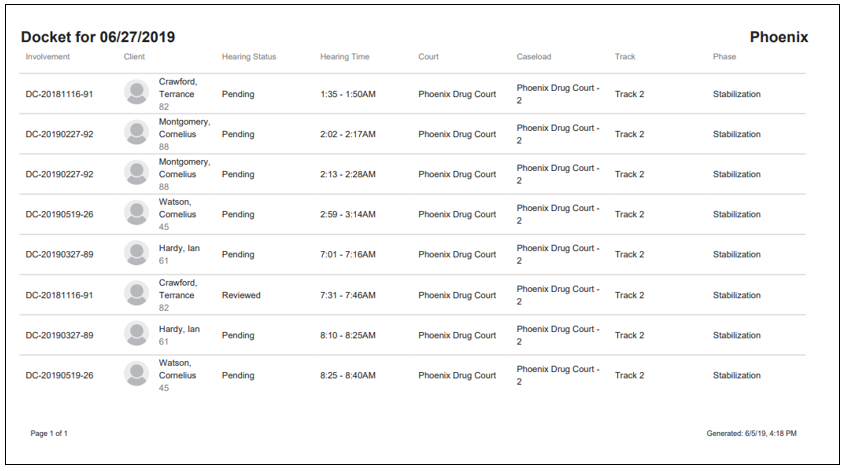Click Watson avatar in 2:59 AM row
The height and width of the screenshot is (471, 845).
tap(136, 213)
